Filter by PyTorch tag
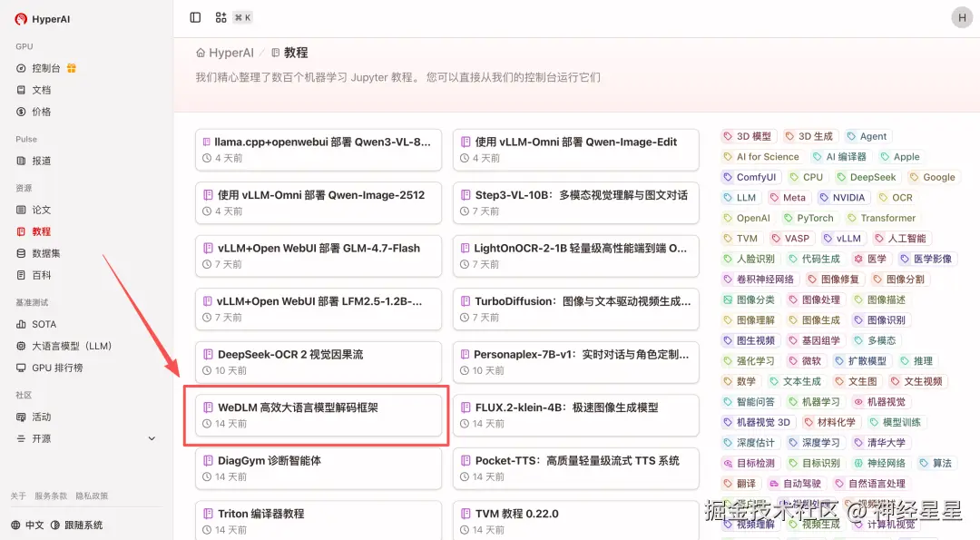The image size is (980, 540). pos(808,218)
